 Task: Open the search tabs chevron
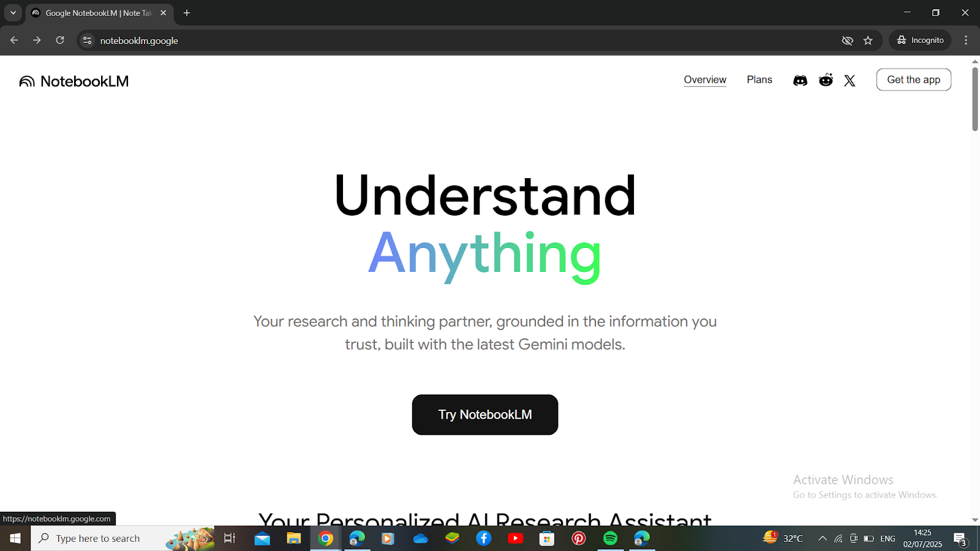tap(13, 12)
